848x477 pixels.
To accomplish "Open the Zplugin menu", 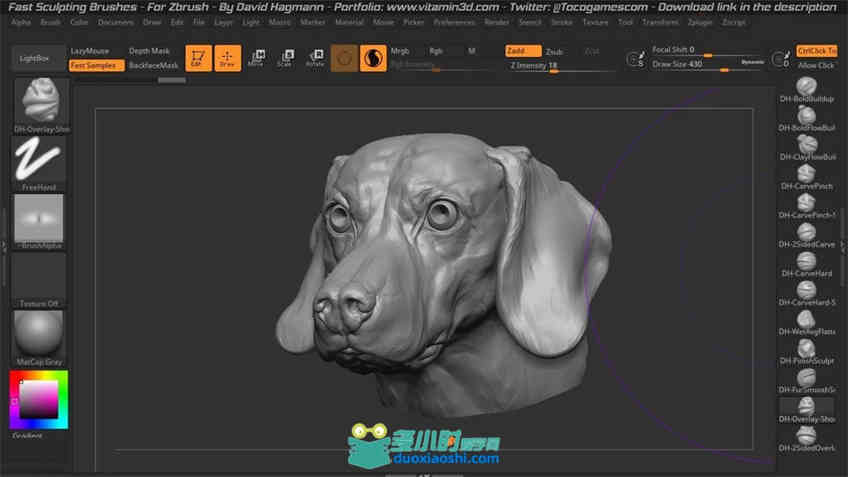I will (x=700, y=23).
